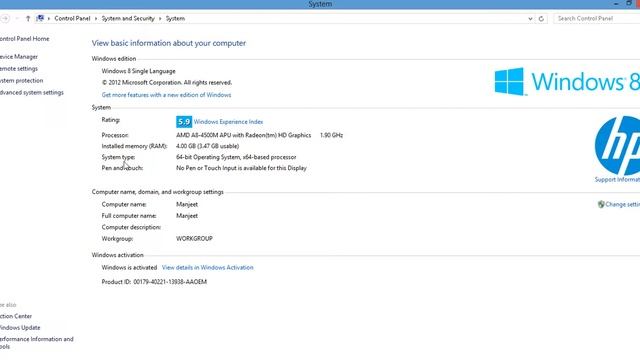The height and width of the screenshot is (360, 640).
Task: Click Change settings link
Action: coord(622,204)
